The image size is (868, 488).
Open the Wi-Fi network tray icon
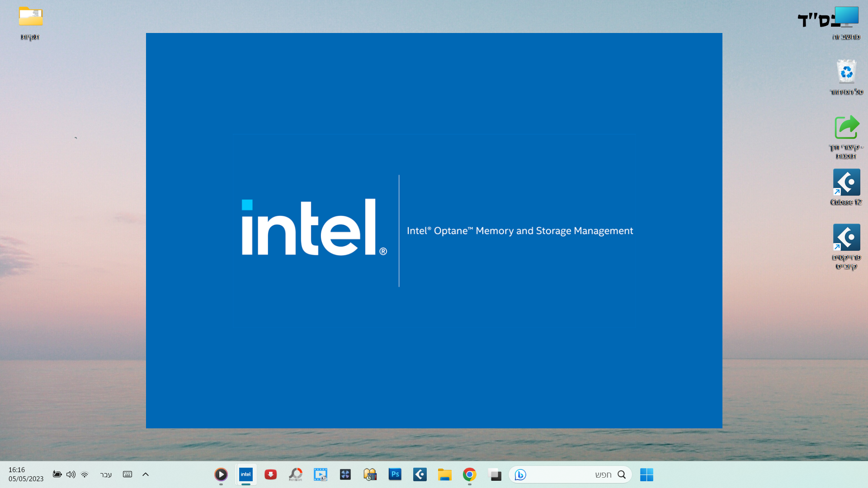[x=85, y=474]
